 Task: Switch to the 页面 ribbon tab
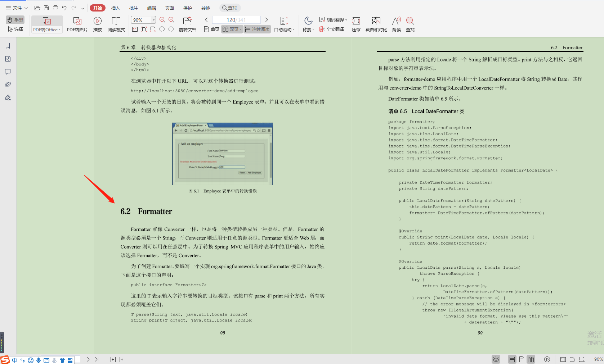pos(169,8)
